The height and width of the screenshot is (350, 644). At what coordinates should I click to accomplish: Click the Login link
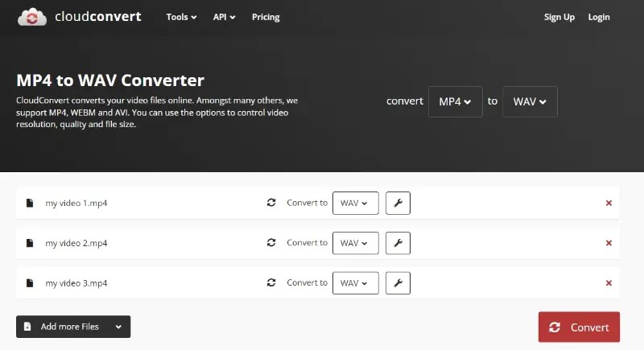pos(599,17)
